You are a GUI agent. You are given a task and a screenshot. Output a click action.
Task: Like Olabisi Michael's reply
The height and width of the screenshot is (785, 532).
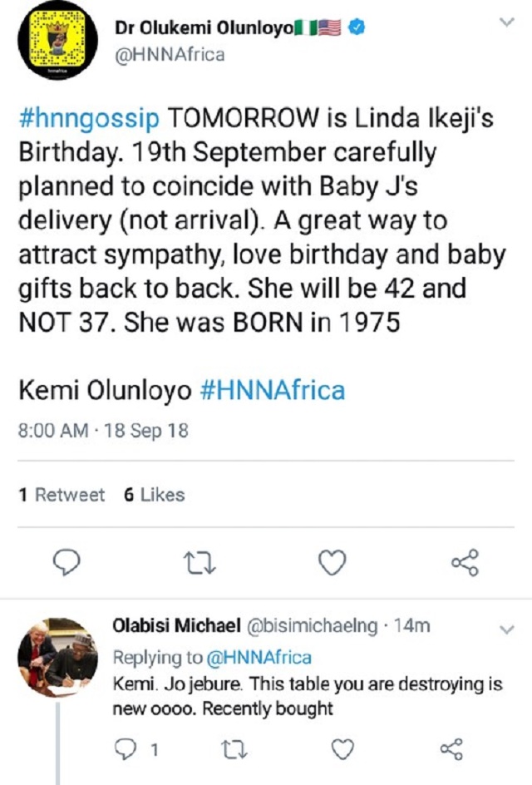tap(341, 748)
